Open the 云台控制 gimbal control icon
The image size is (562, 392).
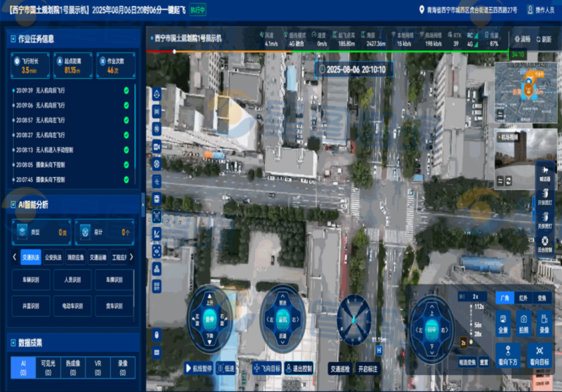coord(545,242)
